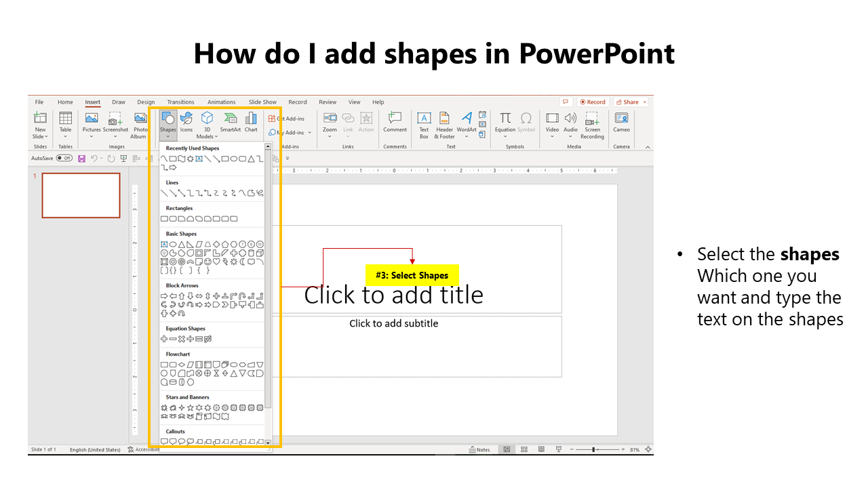Switch to the Animations tab

tap(222, 102)
